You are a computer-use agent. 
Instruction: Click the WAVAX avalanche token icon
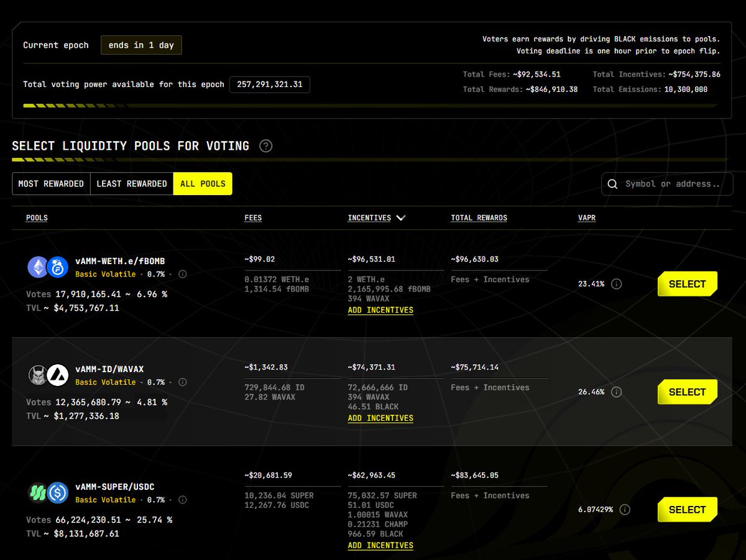[57, 375]
